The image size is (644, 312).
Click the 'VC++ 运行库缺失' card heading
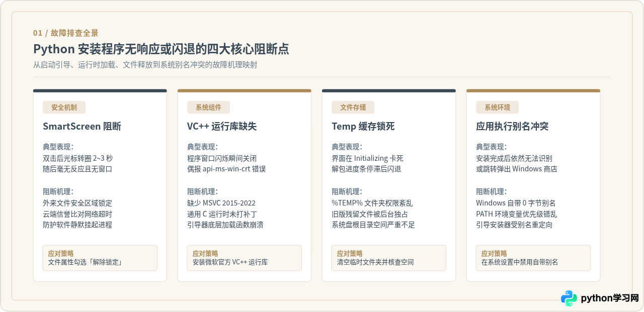click(222, 126)
